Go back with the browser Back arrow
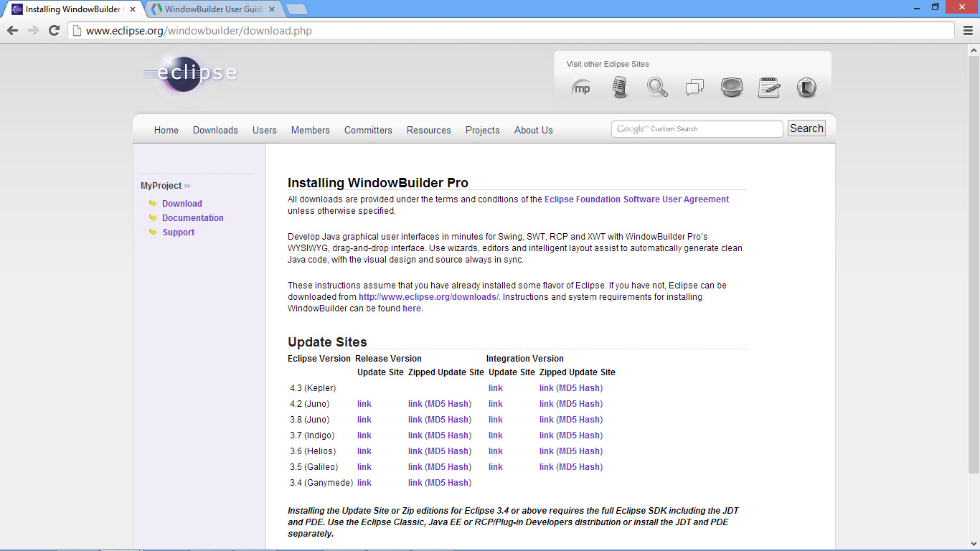This screenshot has width=980, height=551. (x=12, y=30)
